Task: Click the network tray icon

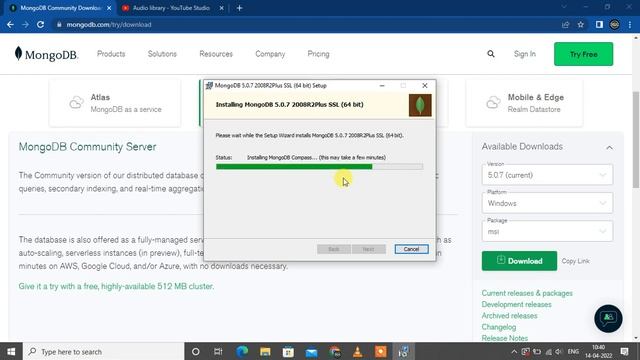Action: coord(548,351)
